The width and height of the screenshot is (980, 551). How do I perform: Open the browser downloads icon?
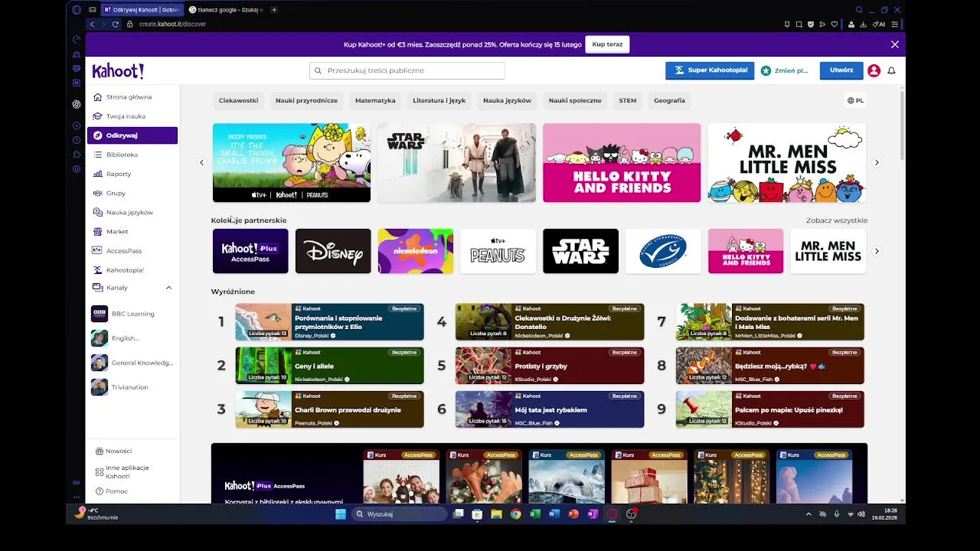point(863,24)
